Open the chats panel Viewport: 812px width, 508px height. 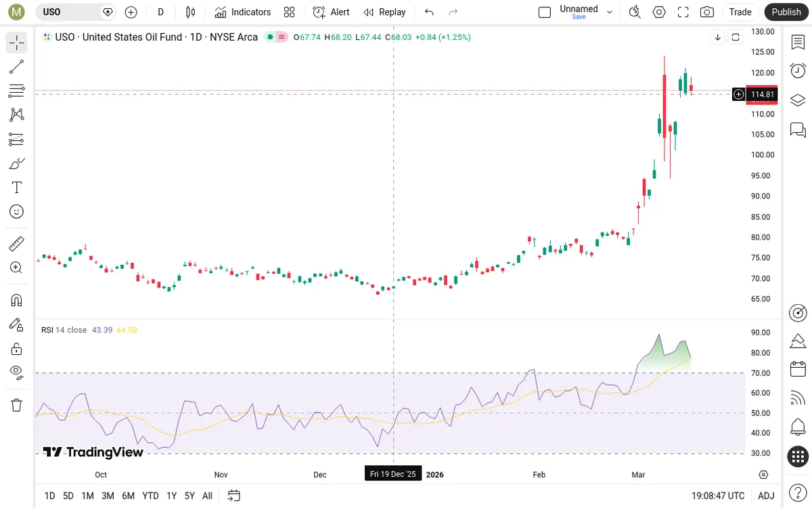point(798,129)
